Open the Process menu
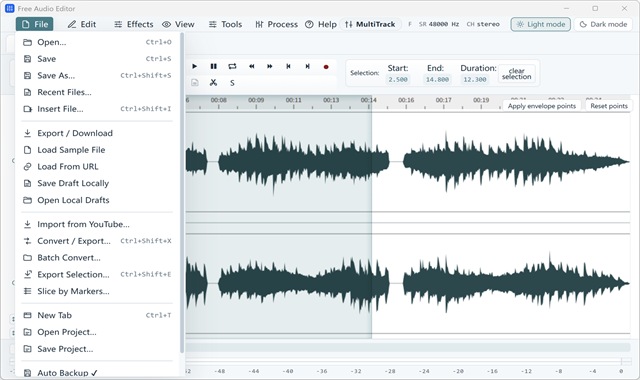This screenshot has width=640, height=380. tap(276, 24)
